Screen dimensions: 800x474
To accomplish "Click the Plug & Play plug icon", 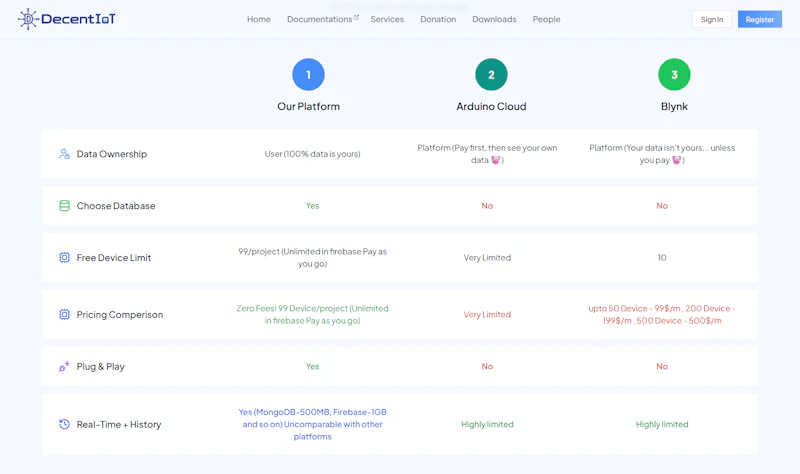I will (x=64, y=366).
